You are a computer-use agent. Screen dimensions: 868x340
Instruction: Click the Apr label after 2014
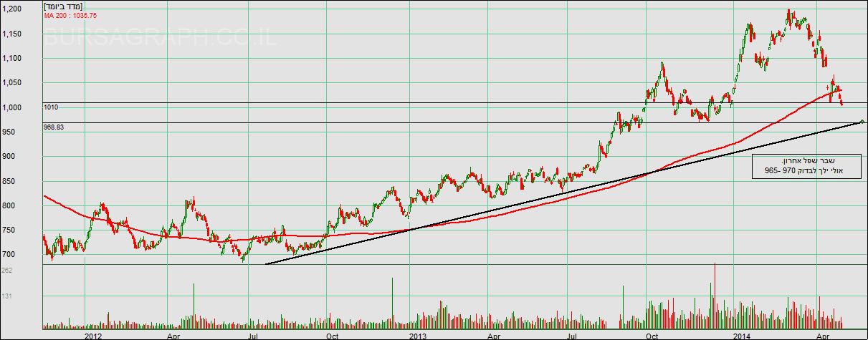(823, 335)
